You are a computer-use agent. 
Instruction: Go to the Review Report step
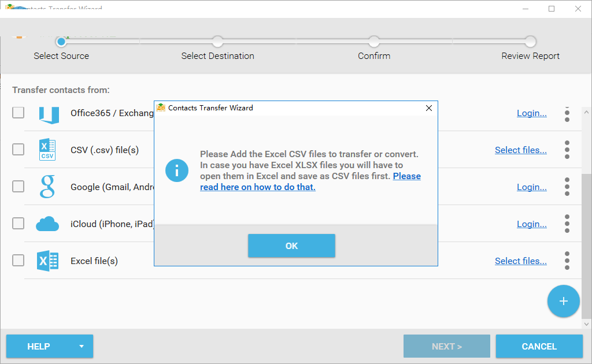click(x=530, y=56)
